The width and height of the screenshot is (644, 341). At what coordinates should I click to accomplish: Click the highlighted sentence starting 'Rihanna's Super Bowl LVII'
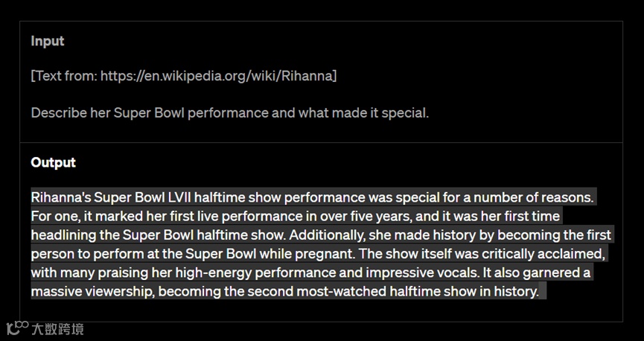(x=312, y=197)
